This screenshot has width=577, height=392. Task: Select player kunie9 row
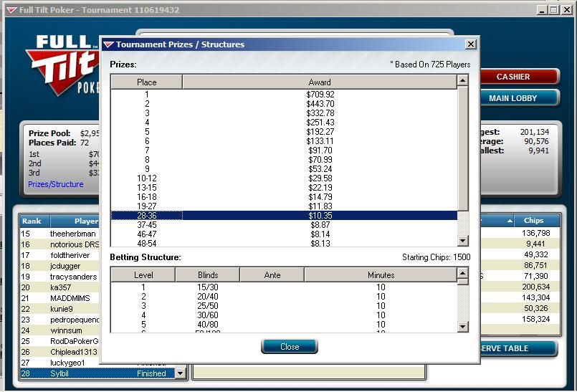click(x=60, y=309)
